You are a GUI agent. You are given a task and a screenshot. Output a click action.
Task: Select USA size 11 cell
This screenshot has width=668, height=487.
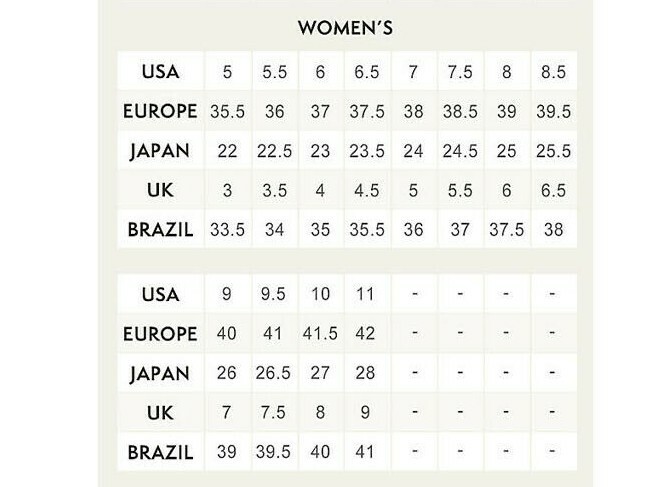[365, 295]
